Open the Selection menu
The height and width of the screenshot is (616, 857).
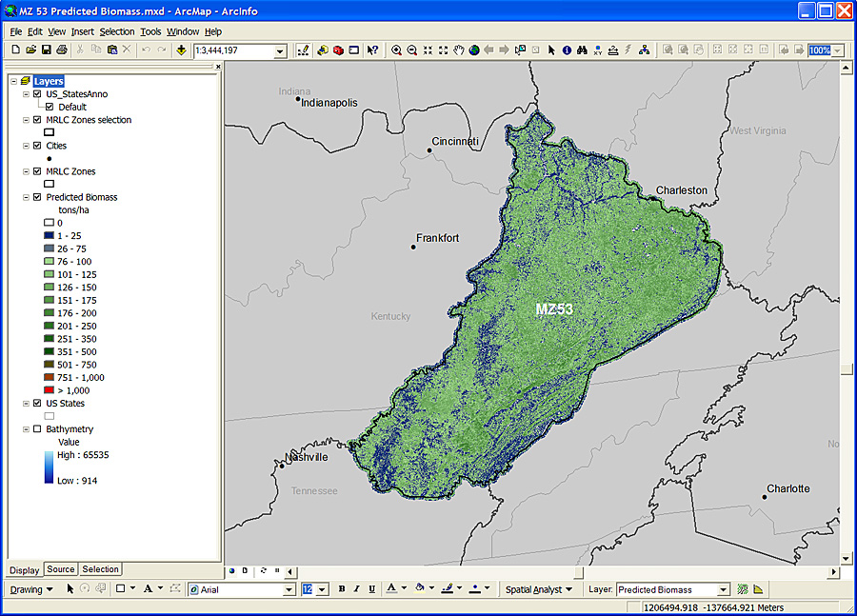pyautogui.click(x=117, y=31)
